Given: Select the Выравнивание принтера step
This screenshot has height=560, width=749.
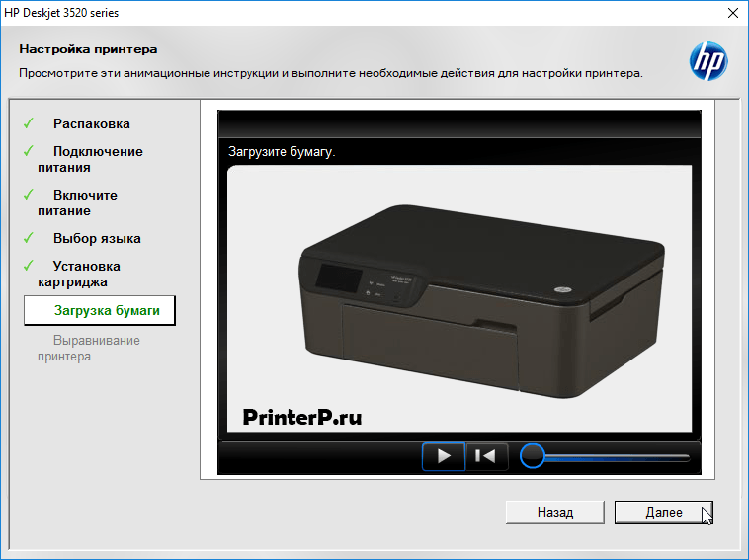Looking at the screenshot, I should click(89, 349).
